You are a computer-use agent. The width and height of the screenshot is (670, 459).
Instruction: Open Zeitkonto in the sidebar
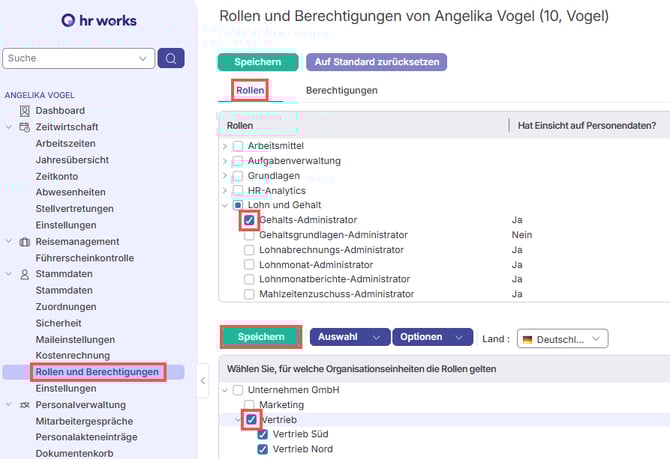click(x=57, y=177)
